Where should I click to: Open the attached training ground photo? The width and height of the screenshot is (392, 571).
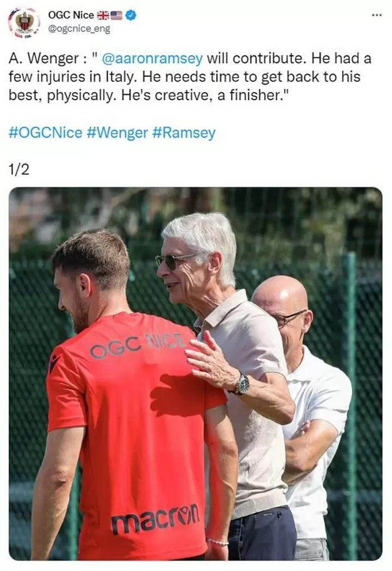(196, 374)
